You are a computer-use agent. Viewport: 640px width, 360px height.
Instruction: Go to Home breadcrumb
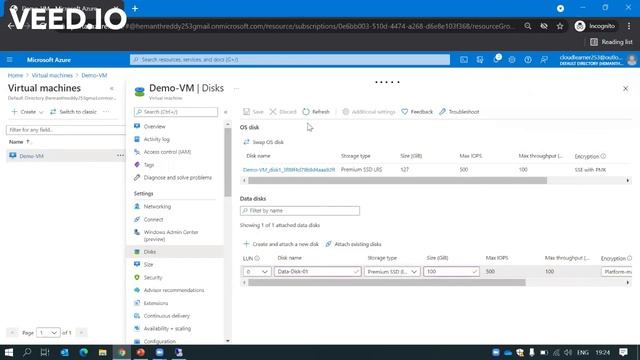tap(15, 75)
